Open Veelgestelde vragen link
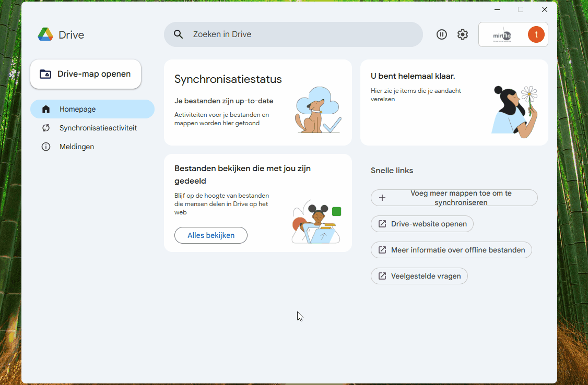 [x=419, y=276]
